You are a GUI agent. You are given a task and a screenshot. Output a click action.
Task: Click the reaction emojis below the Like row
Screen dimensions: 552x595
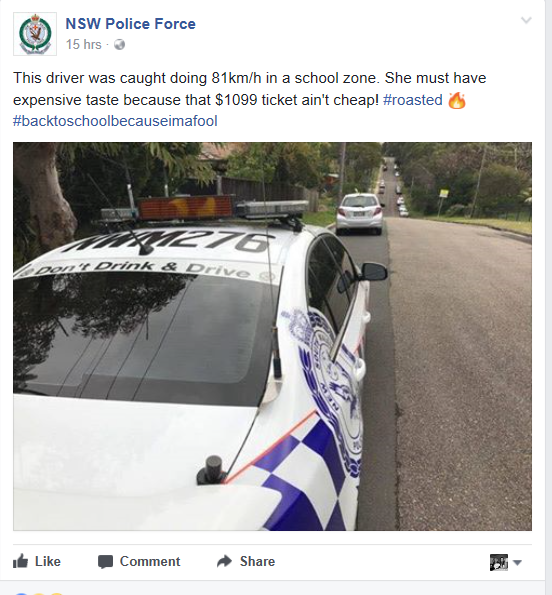(x=40, y=593)
